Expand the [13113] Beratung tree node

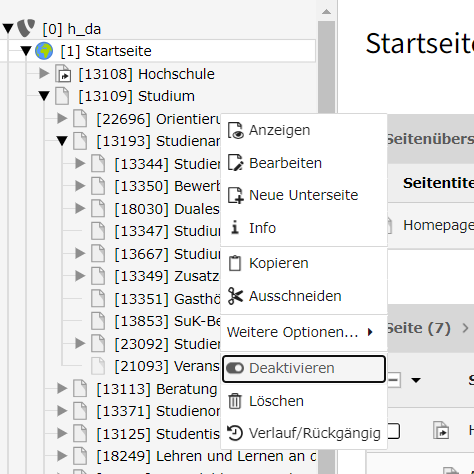click(x=62, y=388)
